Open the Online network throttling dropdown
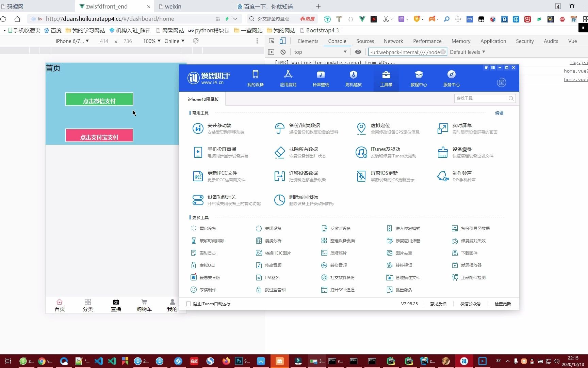Image resolution: width=588 pixels, height=368 pixels. pos(174,41)
